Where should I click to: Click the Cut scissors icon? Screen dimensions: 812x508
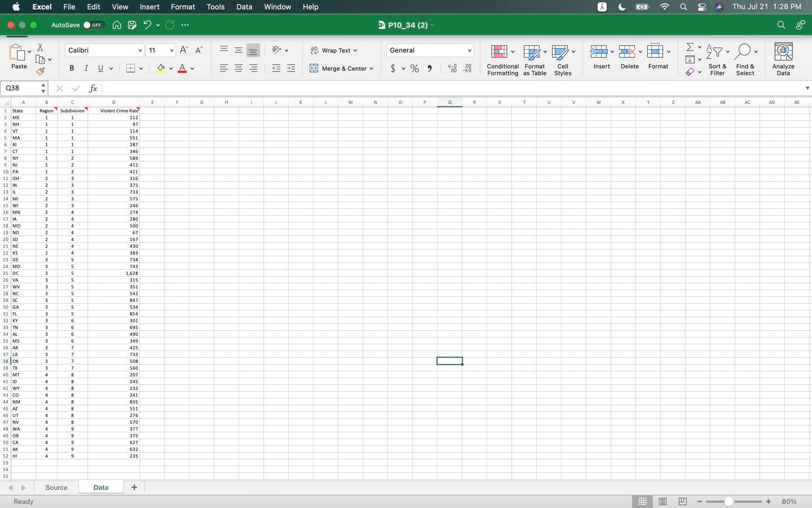[40, 47]
